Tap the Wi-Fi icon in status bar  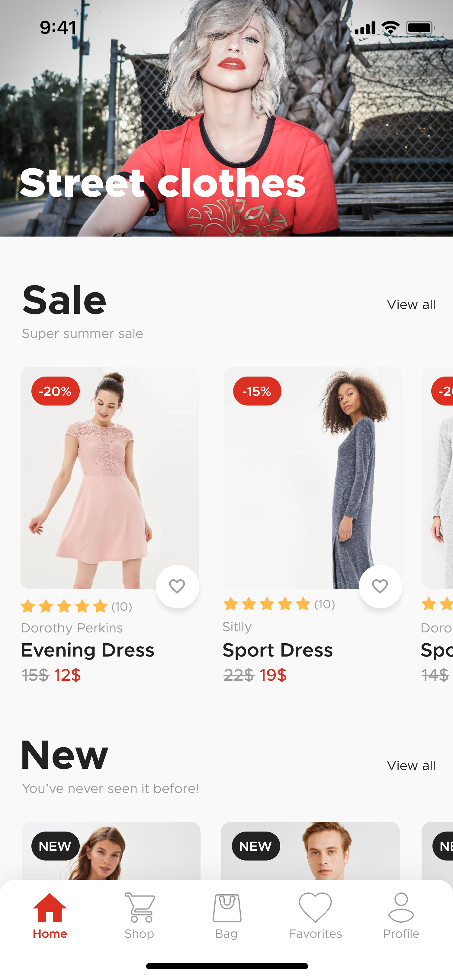(x=390, y=28)
